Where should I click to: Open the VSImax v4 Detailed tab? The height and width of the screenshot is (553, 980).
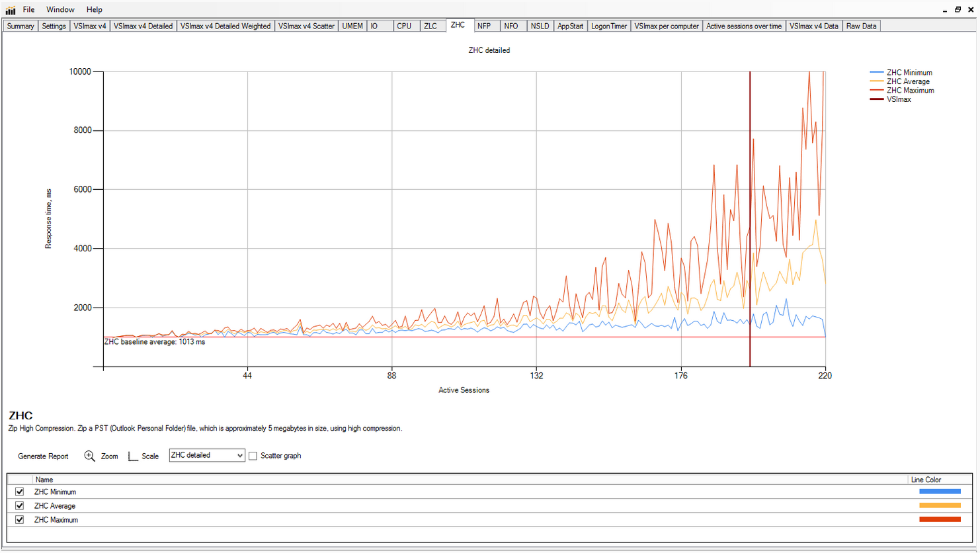coord(143,26)
